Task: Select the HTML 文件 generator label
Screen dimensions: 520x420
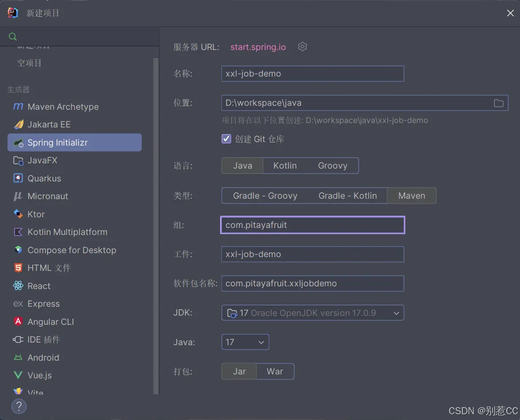Action: (49, 268)
